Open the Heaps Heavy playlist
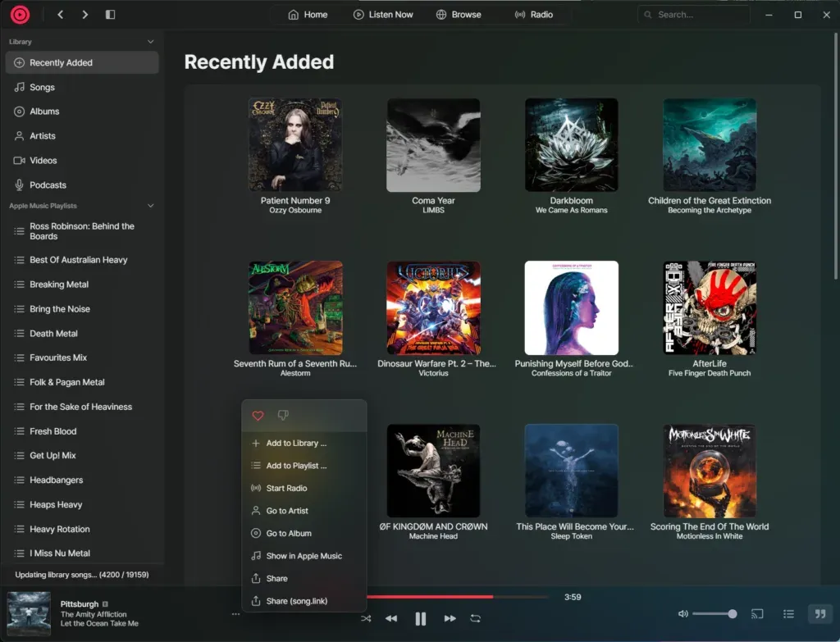Image resolution: width=840 pixels, height=642 pixels. (82, 504)
